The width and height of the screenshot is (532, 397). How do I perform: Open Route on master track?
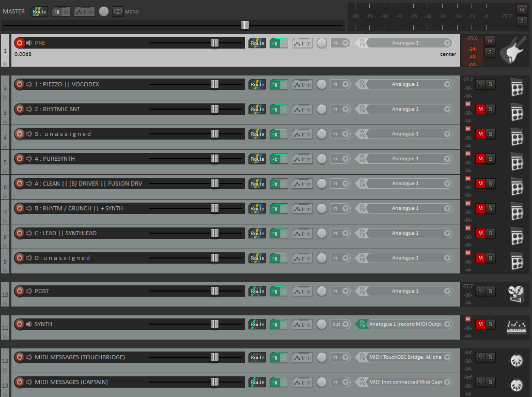[39, 11]
